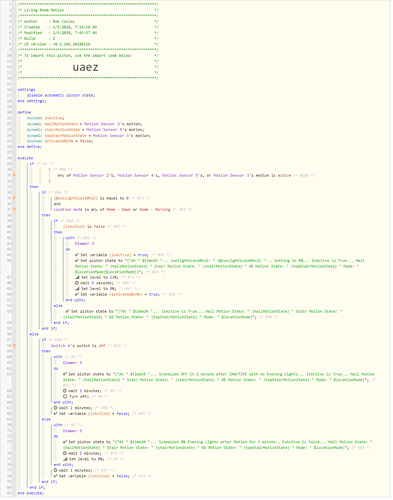The width and height of the screenshot is (393, 500).
Task: Select the import code 'uaez'
Action: [85, 67]
